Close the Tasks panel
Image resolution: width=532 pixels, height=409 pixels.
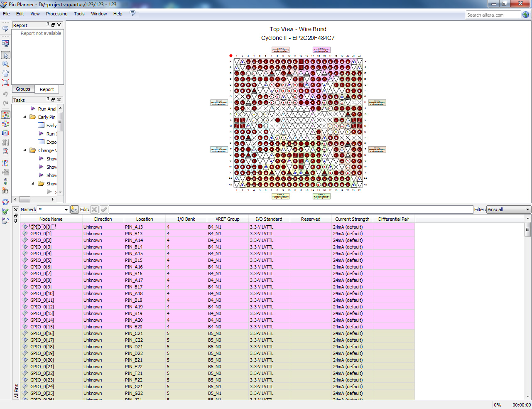(x=59, y=100)
